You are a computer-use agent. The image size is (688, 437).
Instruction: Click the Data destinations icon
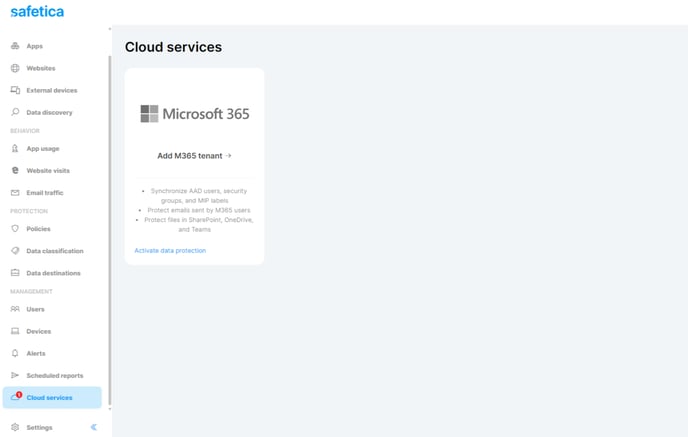[x=15, y=272]
